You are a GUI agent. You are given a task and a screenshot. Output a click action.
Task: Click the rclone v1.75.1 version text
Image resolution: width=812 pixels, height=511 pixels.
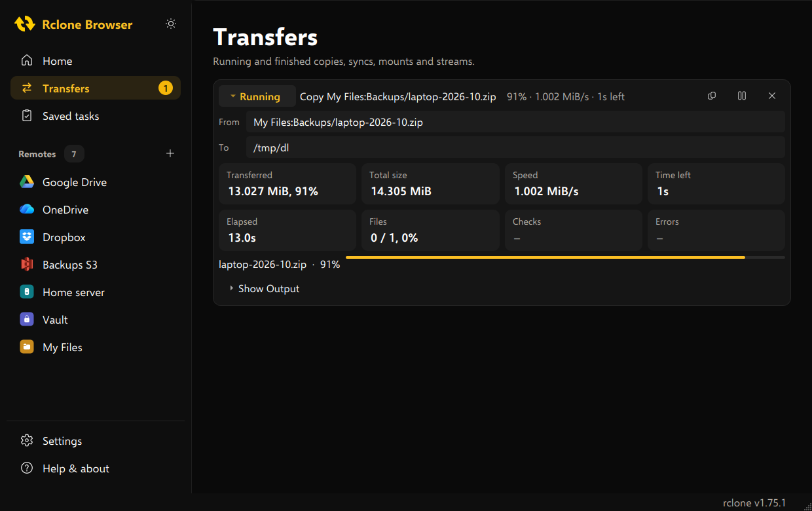click(x=754, y=503)
